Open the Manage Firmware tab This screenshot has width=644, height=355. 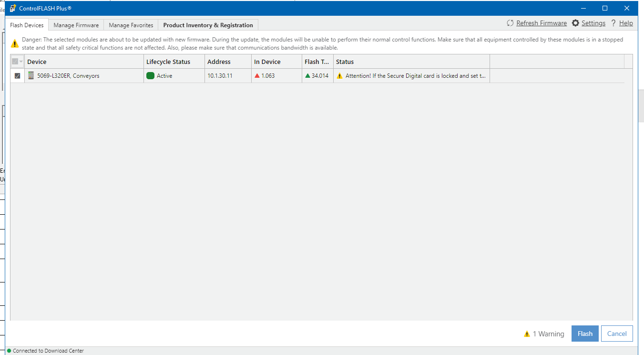pyautogui.click(x=76, y=25)
